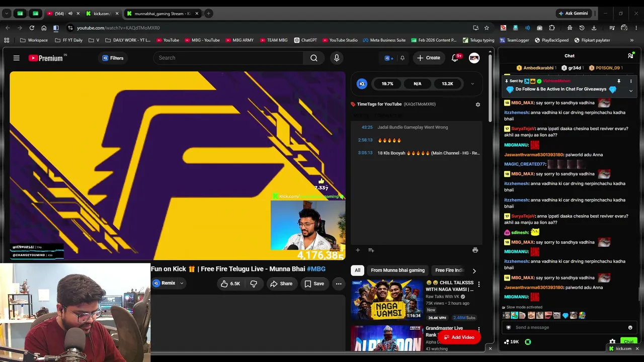This screenshot has height=362, width=644.
Task: Expand the pinned chat message chevron
Action: [x=631, y=90]
